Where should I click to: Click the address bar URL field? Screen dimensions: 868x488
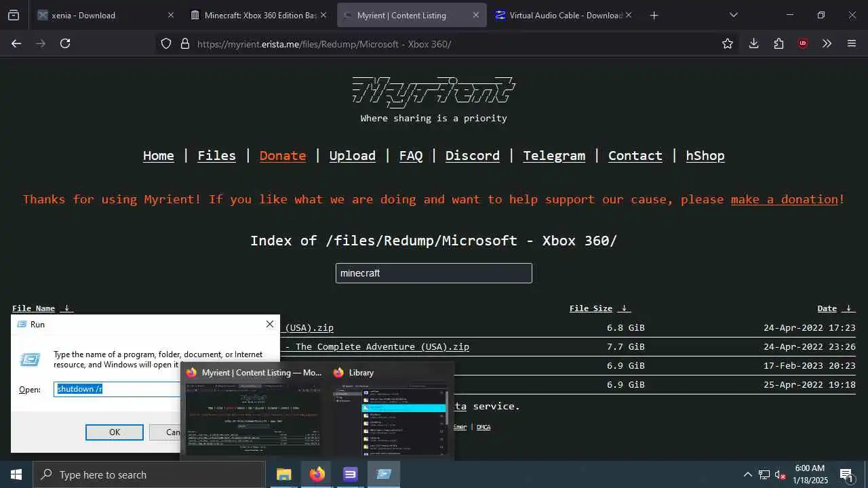(x=448, y=43)
